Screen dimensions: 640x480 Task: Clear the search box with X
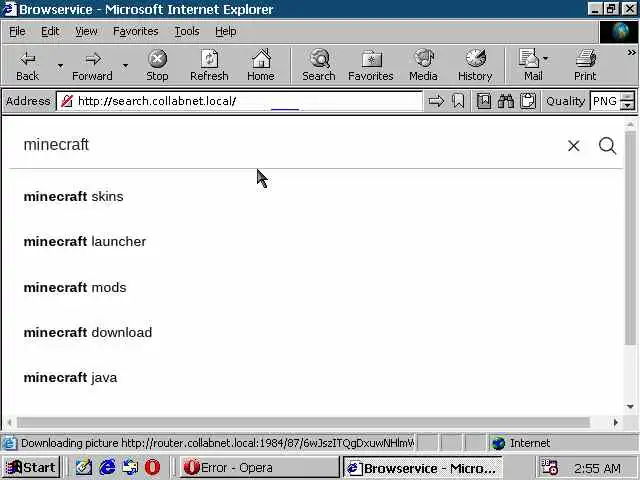click(573, 145)
